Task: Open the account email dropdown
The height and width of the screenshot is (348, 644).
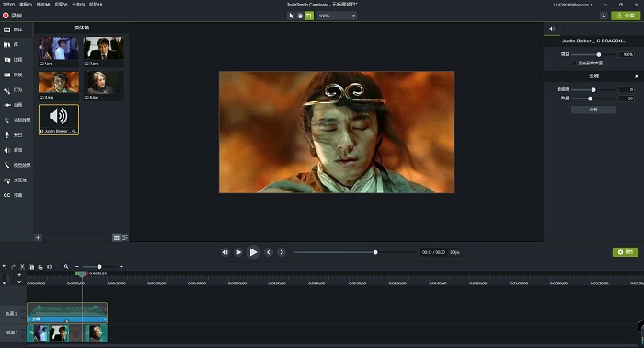Action: 572,5
